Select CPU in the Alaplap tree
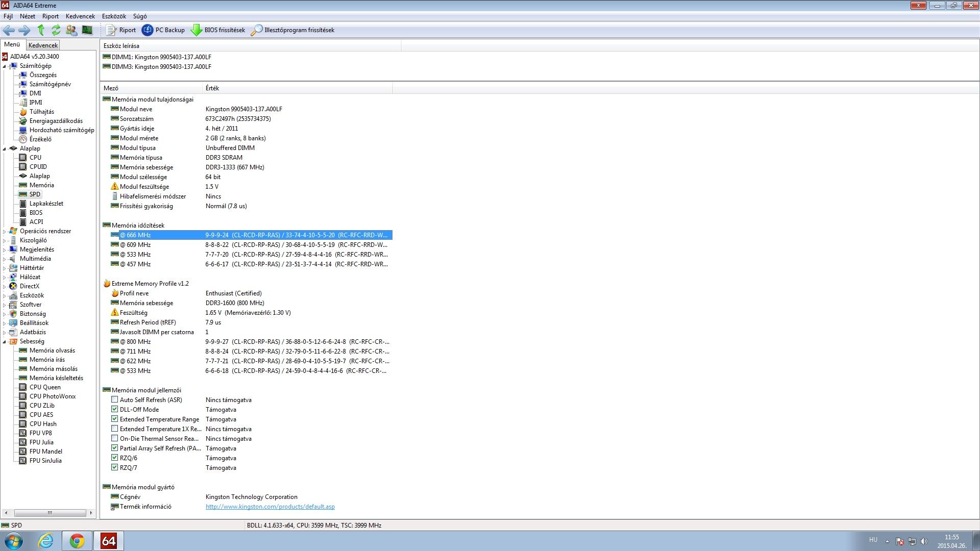The width and height of the screenshot is (980, 551). pos(35,158)
